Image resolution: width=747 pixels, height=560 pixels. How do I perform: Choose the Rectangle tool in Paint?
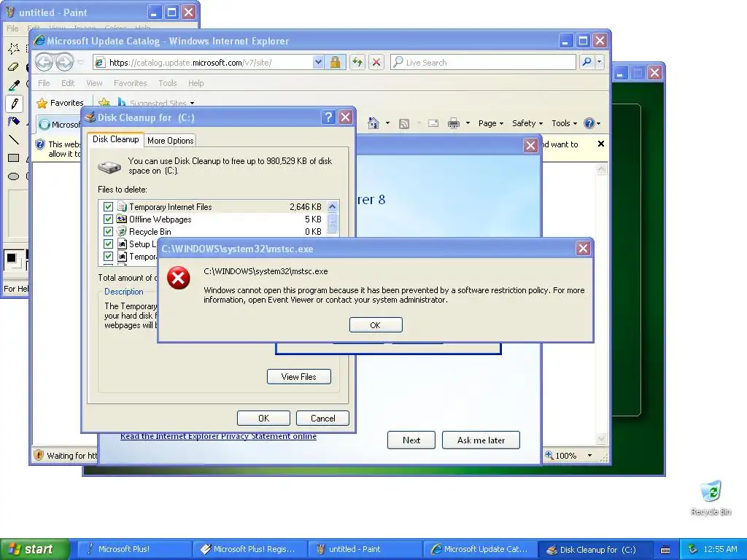coord(14,158)
